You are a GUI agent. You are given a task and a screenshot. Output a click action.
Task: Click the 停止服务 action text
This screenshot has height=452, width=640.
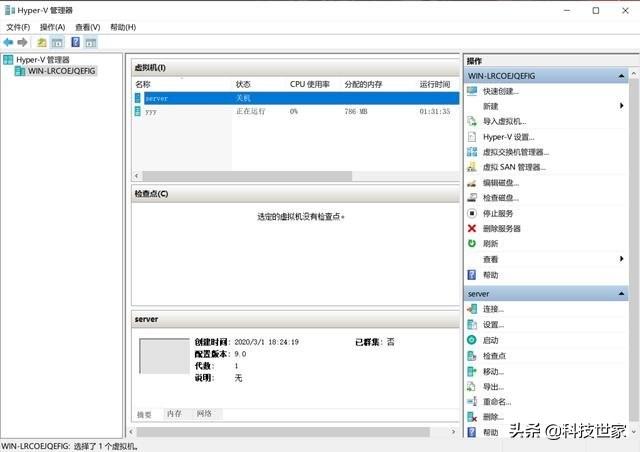point(498,213)
